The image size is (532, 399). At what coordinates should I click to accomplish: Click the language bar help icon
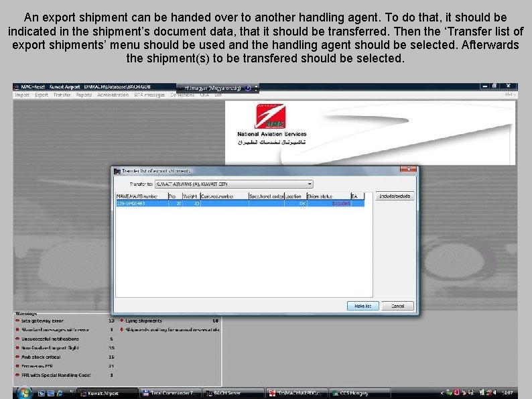click(x=248, y=89)
